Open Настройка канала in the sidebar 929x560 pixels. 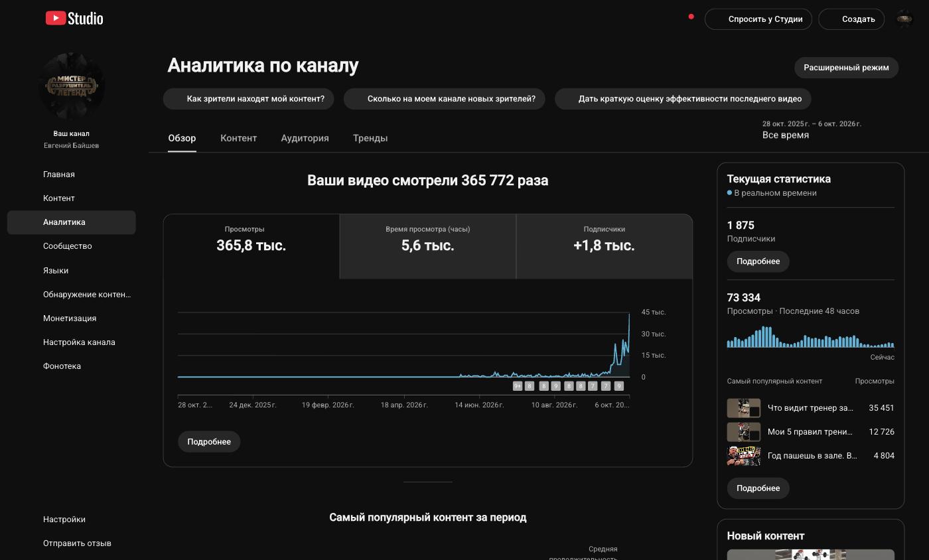tap(71, 342)
